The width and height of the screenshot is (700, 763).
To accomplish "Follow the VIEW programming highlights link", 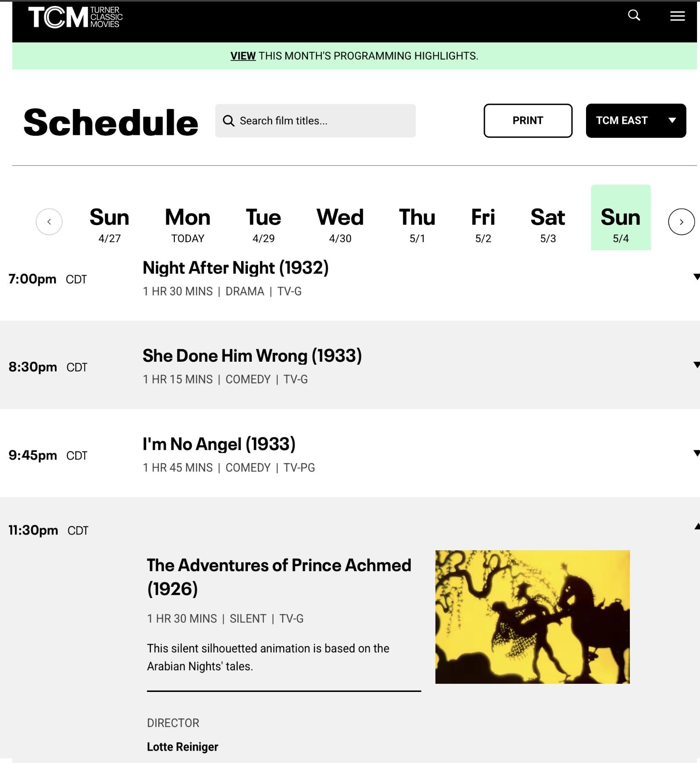I will (x=243, y=56).
